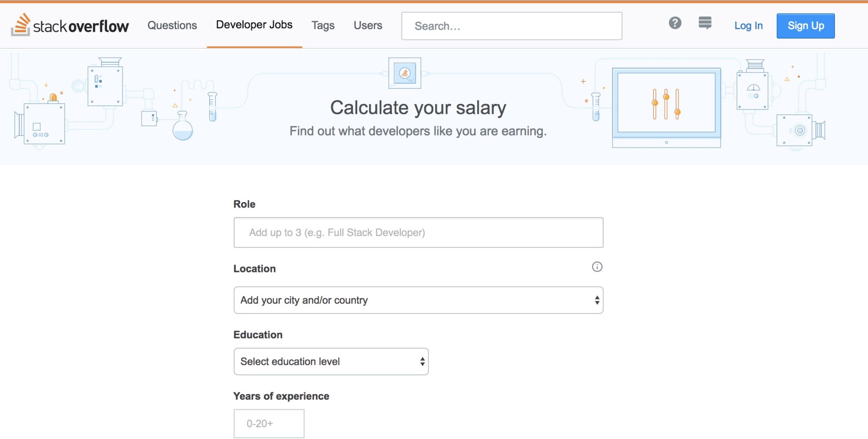Image resolution: width=868 pixels, height=439 pixels.
Task: Go to the Questions menu item
Action: point(172,25)
